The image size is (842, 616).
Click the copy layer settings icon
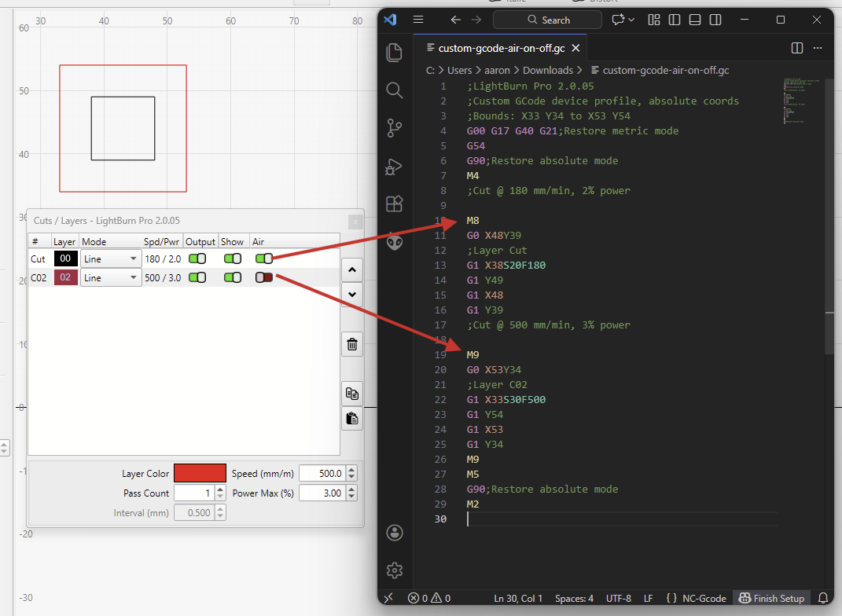tap(352, 394)
